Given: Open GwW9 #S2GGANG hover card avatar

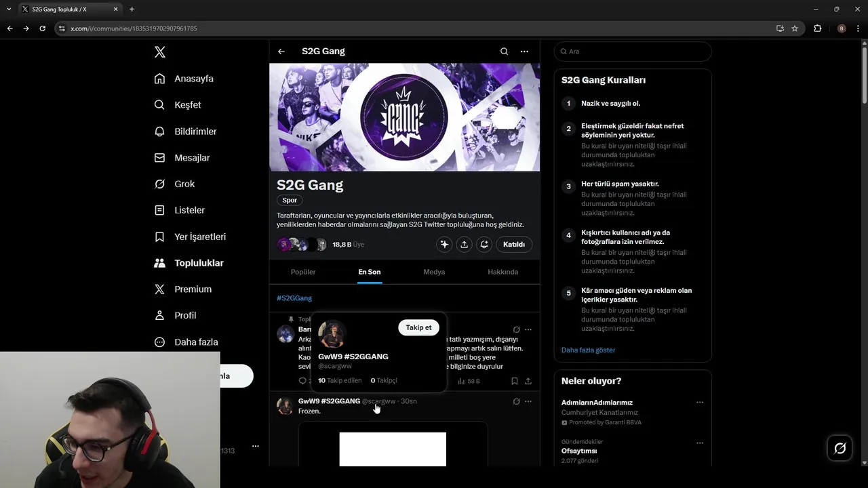Looking at the screenshot, I should coord(332,334).
